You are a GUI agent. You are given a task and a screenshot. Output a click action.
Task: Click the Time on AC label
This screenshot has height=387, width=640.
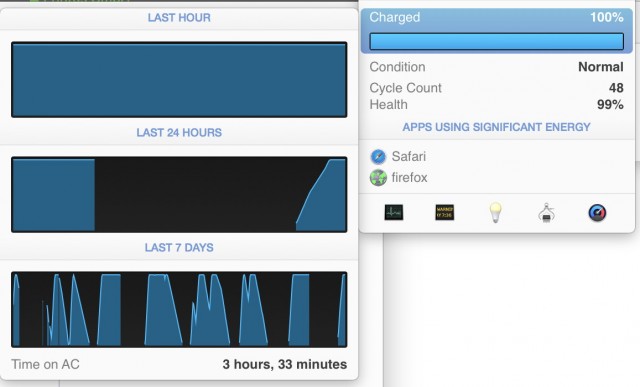coord(45,364)
